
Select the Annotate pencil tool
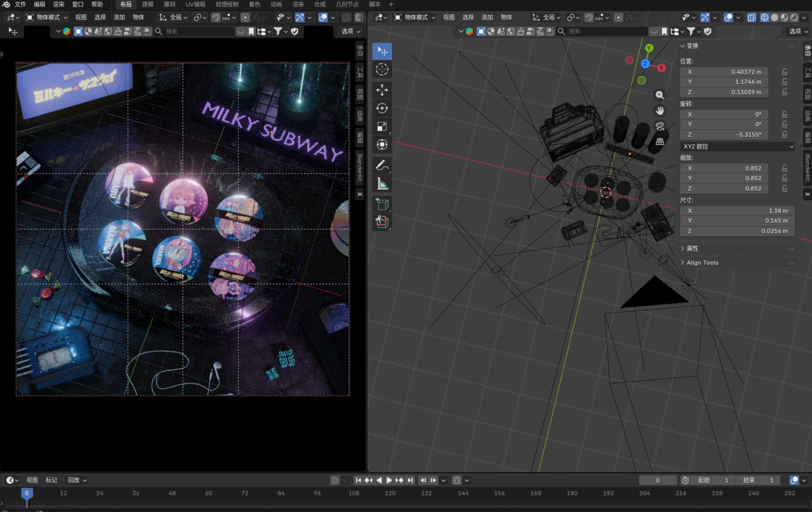382,165
